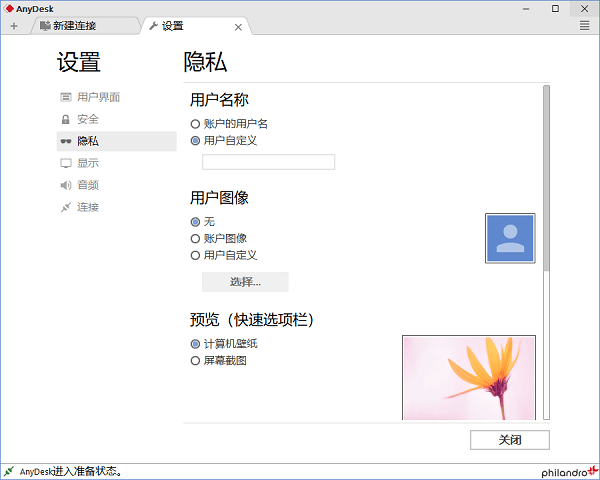
Task: Minimize the AnyDesk window
Action: [526, 8]
